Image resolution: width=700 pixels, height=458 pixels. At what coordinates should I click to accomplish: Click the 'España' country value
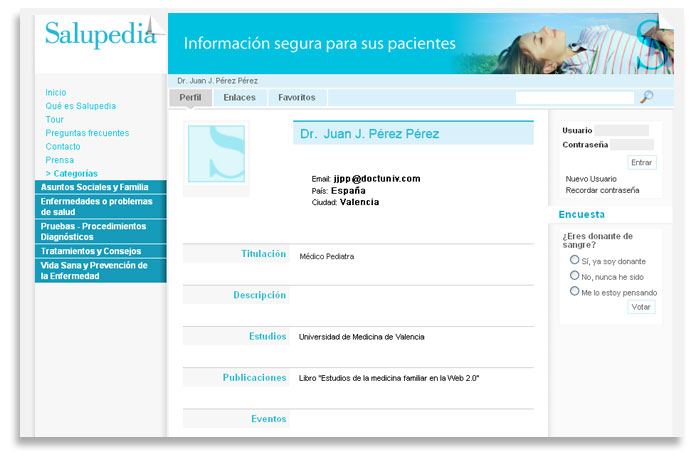348,191
